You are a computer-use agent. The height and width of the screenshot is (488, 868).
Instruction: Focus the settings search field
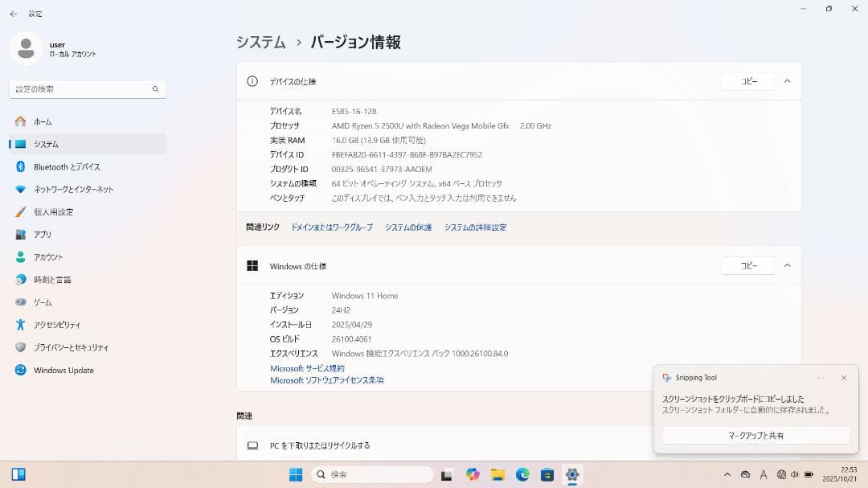point(88,89)
